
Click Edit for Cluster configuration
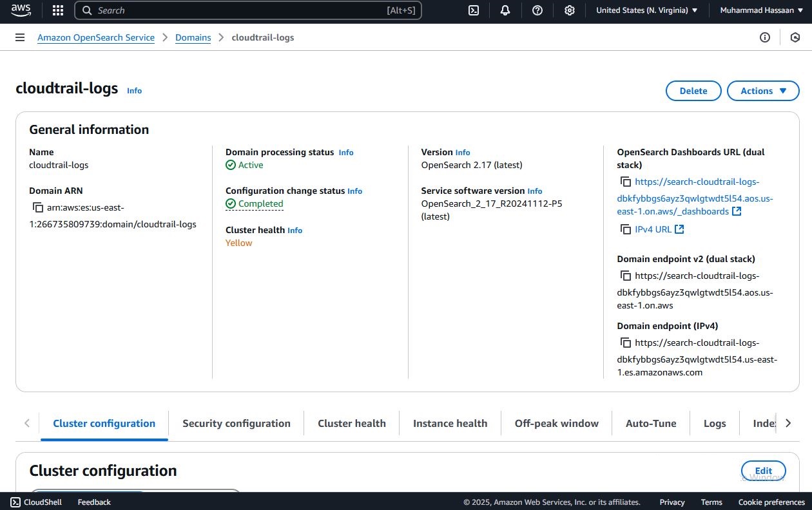pos(764,471)
